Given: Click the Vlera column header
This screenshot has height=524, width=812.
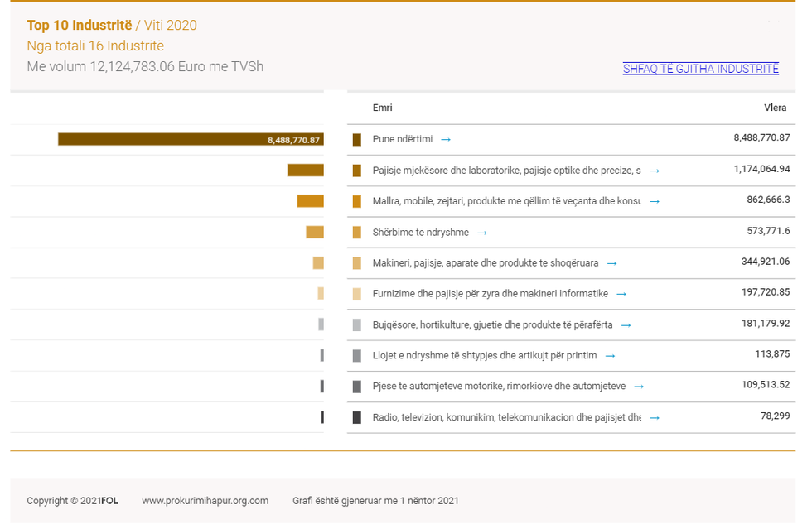Looking at the screenshot, I should (775, 108).
